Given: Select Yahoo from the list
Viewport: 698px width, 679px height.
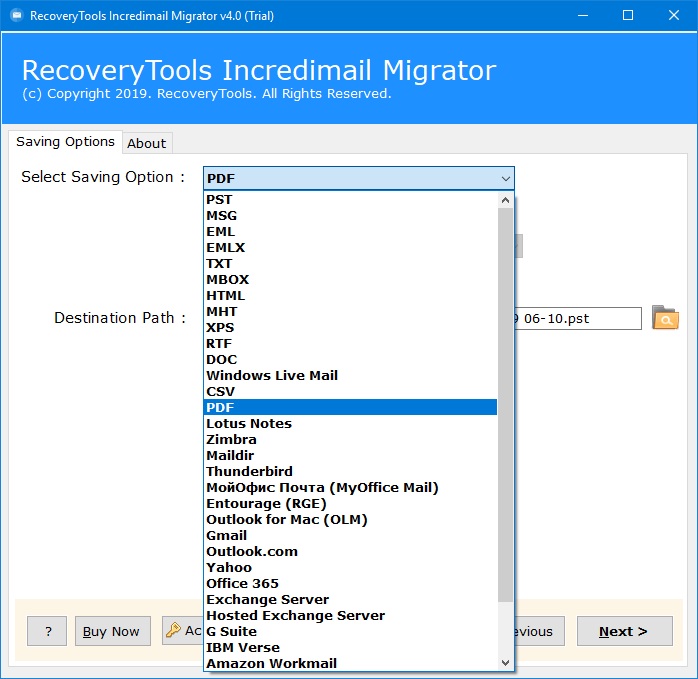Looking at the screenshot, I should pyautogui.click(x=350, y=568).
